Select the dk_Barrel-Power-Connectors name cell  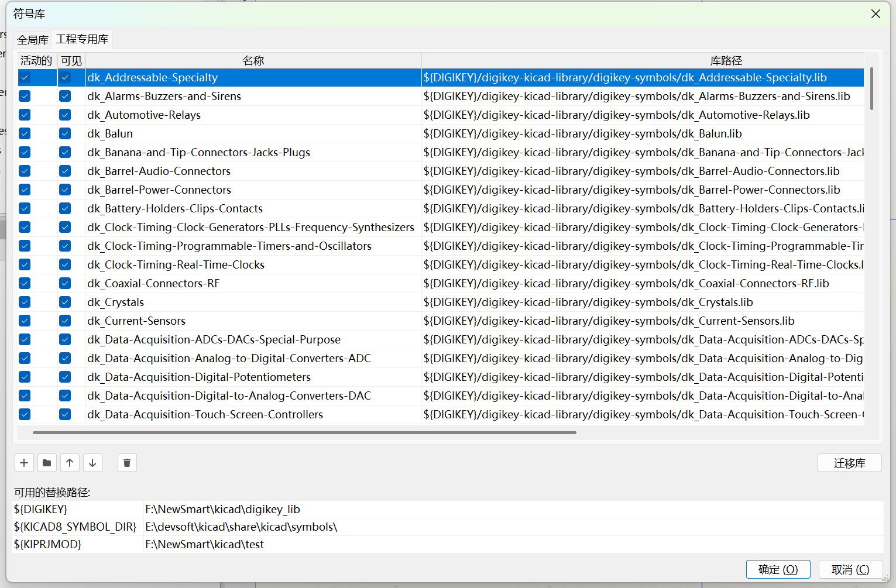253,190
